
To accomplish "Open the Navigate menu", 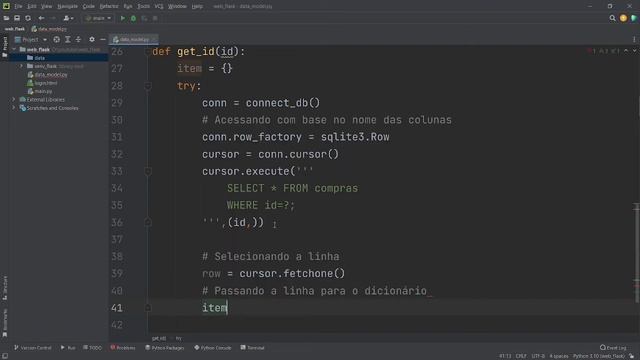I will click(67, 6).
